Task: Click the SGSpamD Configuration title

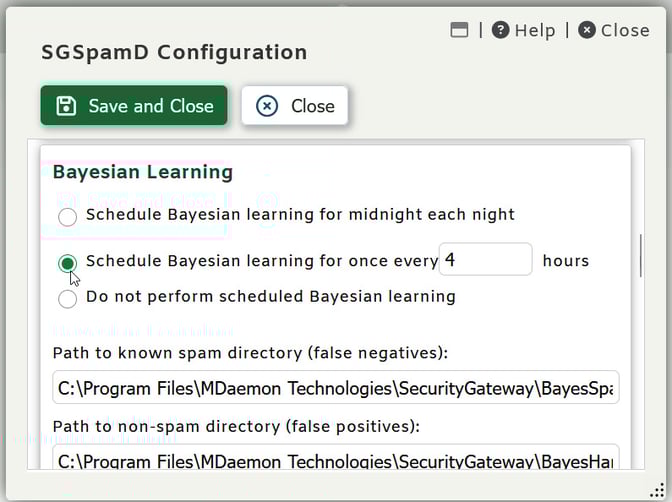Action: 174,53
